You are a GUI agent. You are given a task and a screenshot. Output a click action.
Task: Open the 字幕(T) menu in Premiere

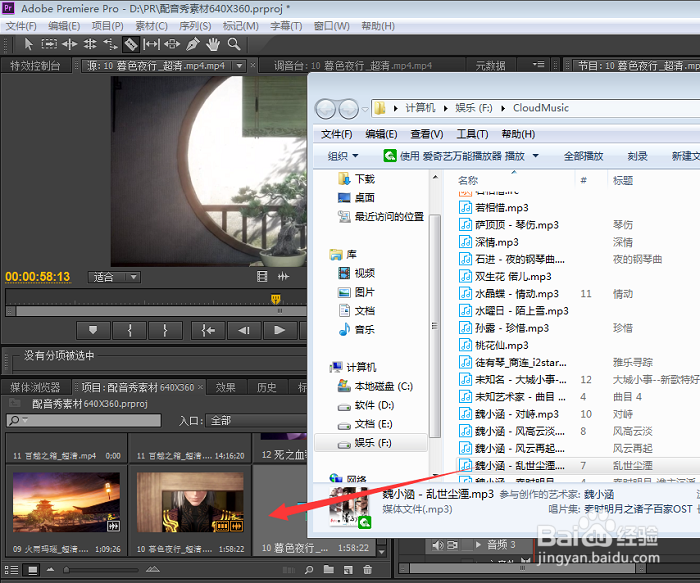(x=286, y=26)
